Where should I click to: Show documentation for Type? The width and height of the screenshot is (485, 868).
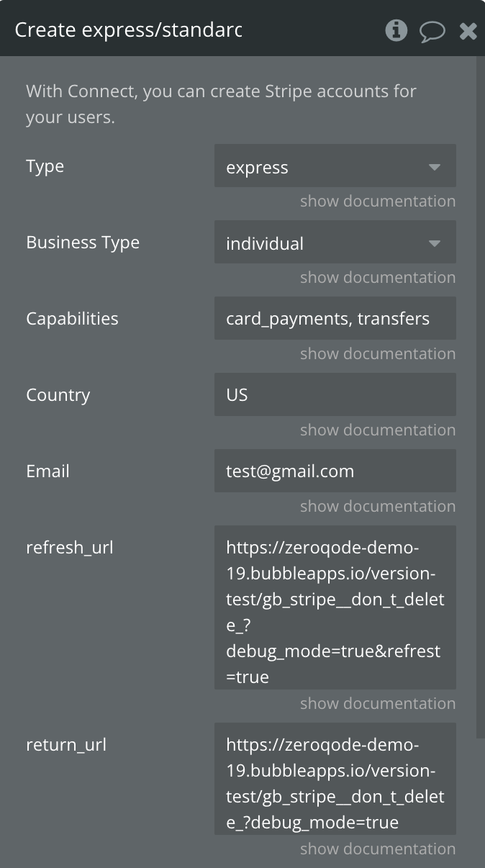(x=378, y=202)
